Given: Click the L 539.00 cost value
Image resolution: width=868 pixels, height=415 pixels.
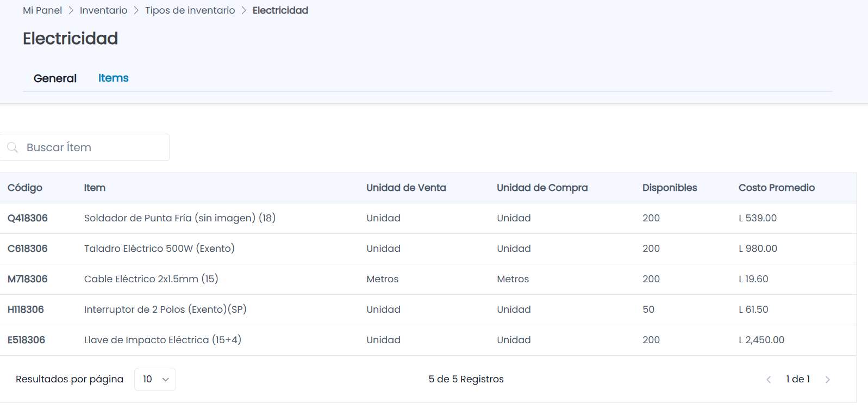Looking at the screenshot, I should tap(758, 218).
